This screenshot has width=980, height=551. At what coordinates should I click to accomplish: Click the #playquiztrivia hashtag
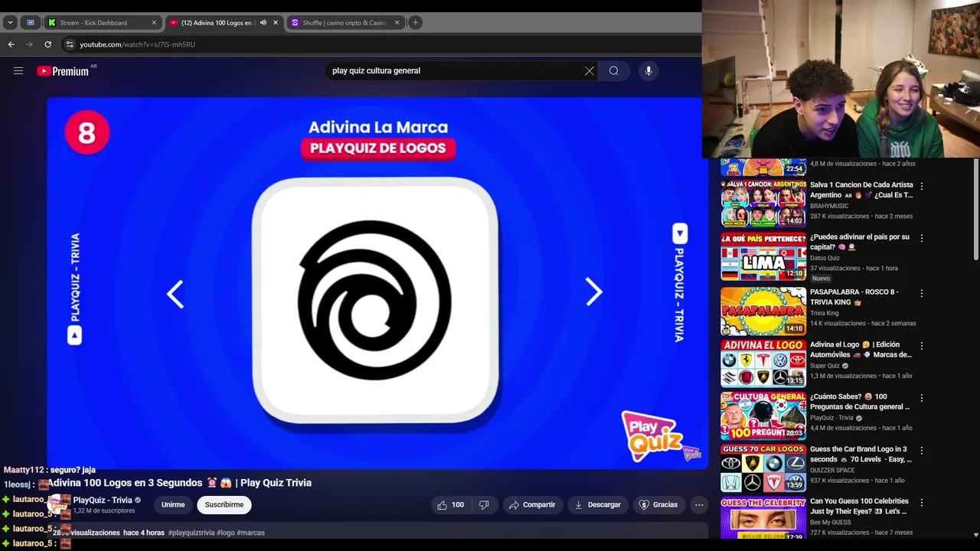(191, 533)
